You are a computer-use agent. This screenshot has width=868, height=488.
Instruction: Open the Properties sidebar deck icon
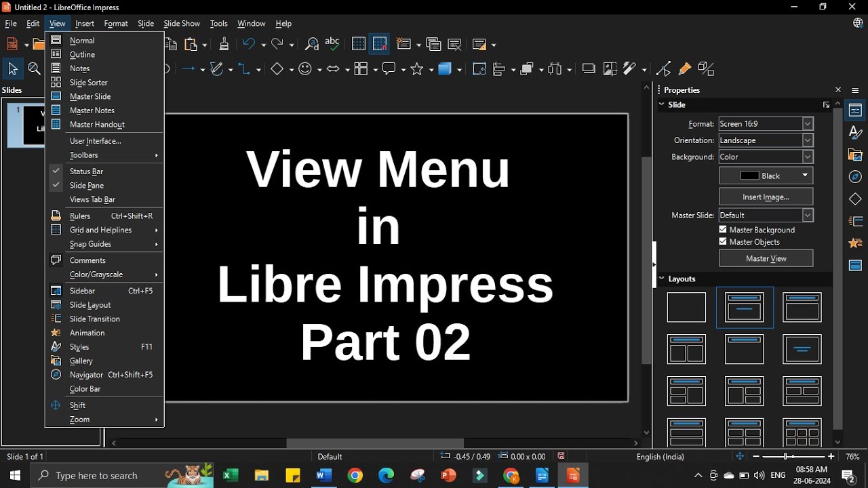click(856, 110)
